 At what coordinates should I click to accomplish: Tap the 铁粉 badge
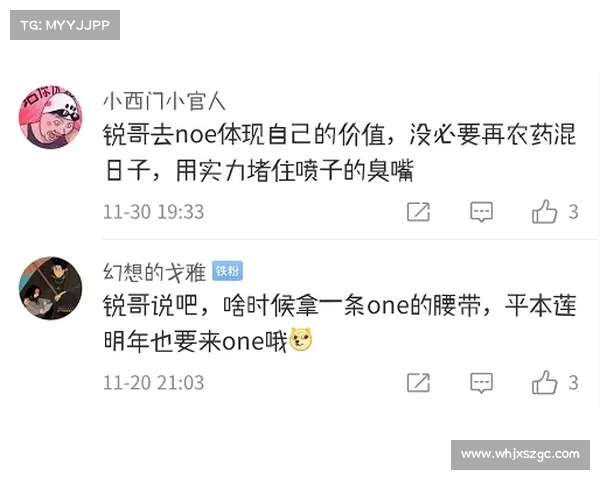tap(228, 271)
